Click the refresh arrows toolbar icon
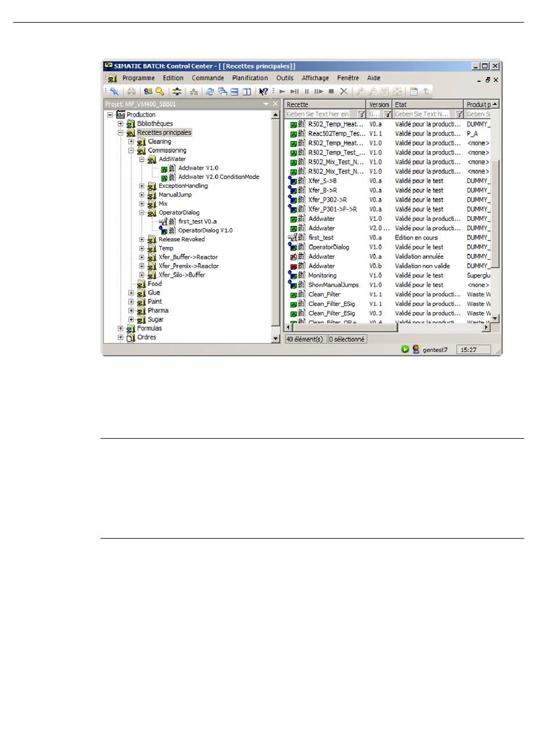Screen dimensions: 552x756 click(210, 91)
